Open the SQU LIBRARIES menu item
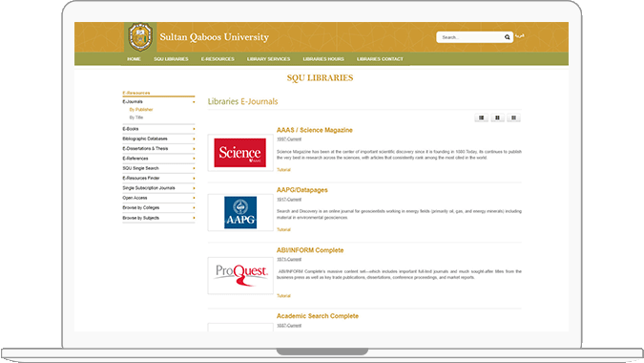The height and width of the screenshot is (363, 644). click(x=171, y=59)
